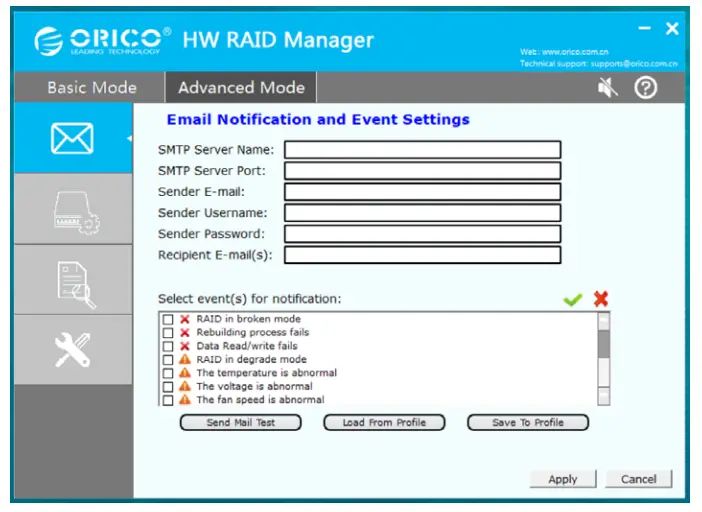The height and width of the screenshot is (512, 702).
Task: Click the warning icon beside 'The voltage is abnormal'
Action: pyautogui.click(x=184, y=386)
